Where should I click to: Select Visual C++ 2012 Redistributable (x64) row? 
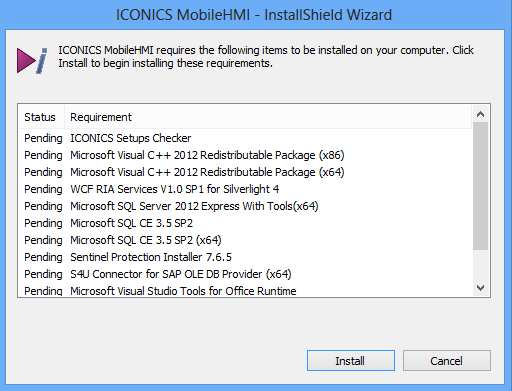pyautogui.click(x=245, y=172)
